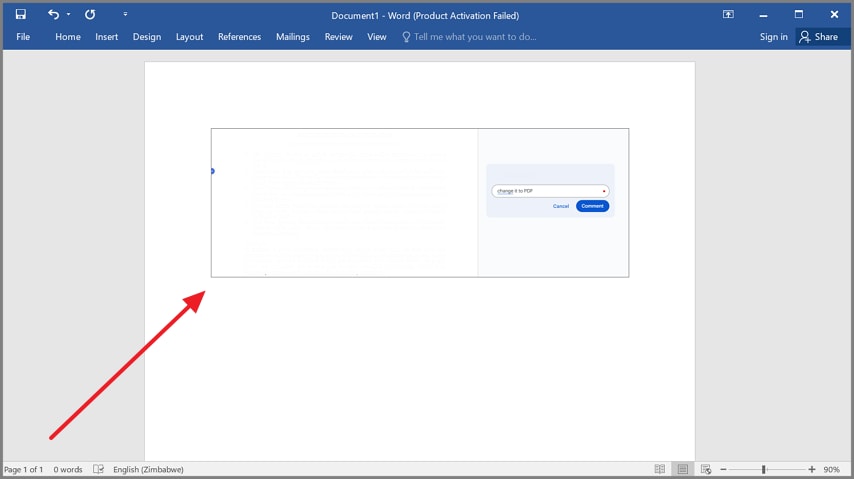Open the View tab
This screenshot has width=854, height=479.
[x=376, y=37]
